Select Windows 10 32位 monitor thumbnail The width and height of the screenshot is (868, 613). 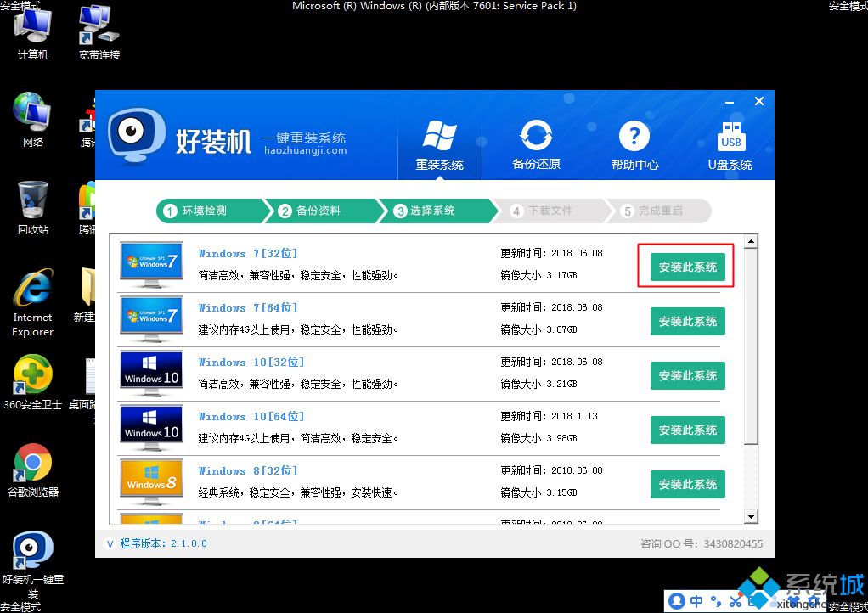(x=152, y=374)
